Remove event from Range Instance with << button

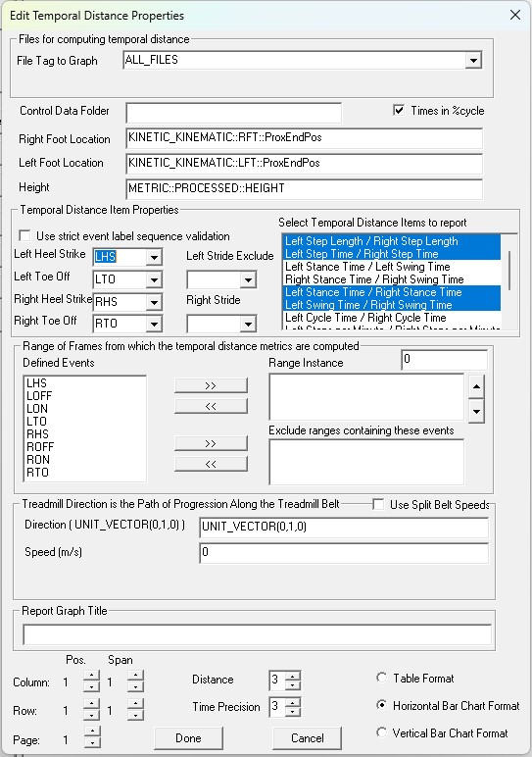tap(211, 407)
